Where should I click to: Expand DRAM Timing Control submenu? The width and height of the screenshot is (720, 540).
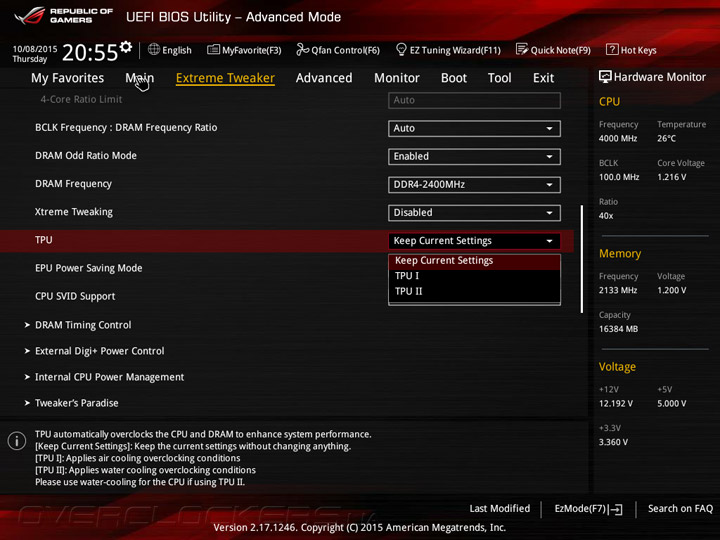(x=83, y=325)
